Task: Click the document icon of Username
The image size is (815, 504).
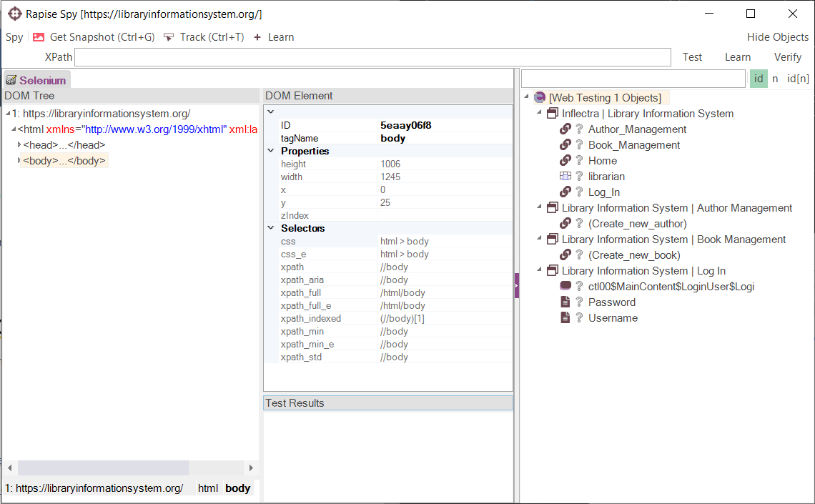Action: (565, 317)
